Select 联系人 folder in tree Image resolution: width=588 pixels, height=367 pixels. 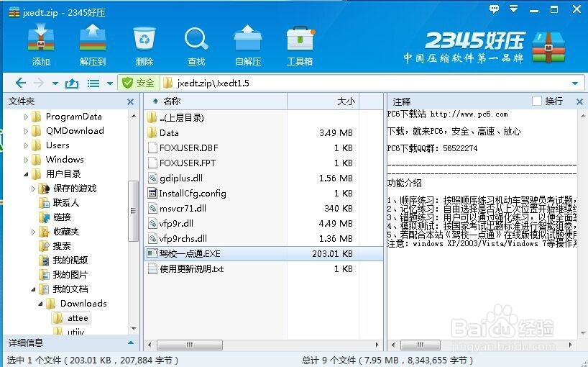[x=59, y=203]
